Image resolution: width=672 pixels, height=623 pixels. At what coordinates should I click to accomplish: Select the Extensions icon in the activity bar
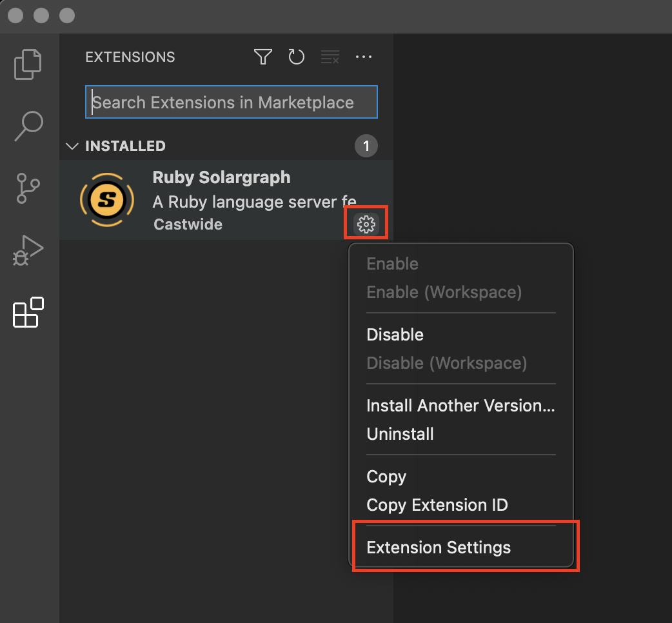(x=27, y=312)
